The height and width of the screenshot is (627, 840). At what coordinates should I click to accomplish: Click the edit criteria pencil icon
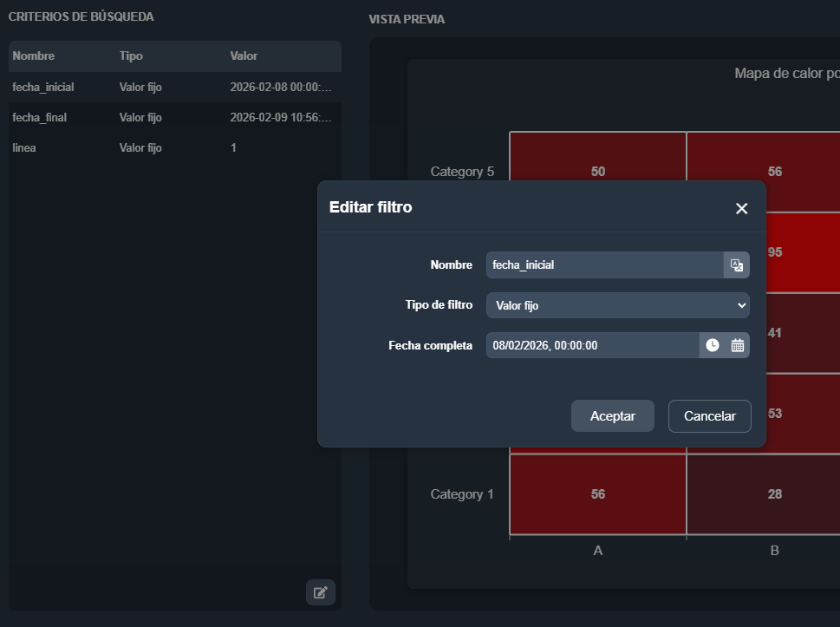tap(320, 592)
